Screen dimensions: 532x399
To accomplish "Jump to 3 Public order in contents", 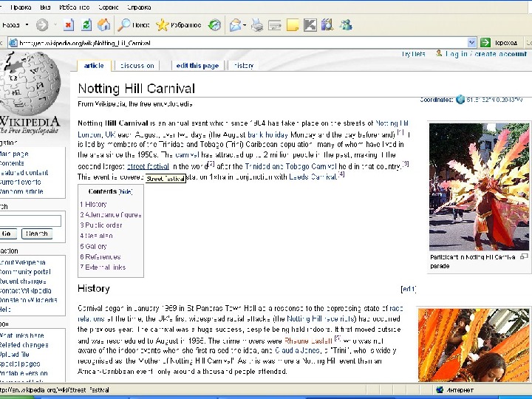I will [101, 225].
